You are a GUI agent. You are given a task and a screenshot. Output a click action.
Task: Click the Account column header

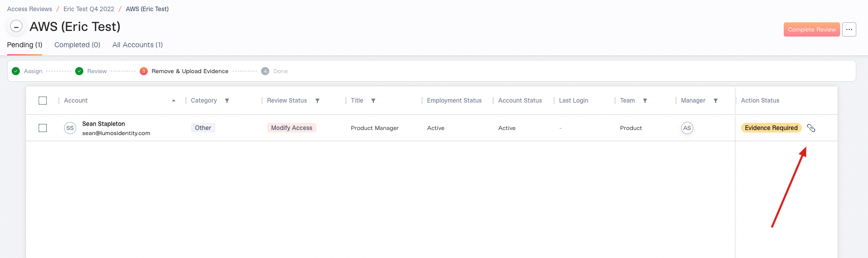tap(76, 101)
